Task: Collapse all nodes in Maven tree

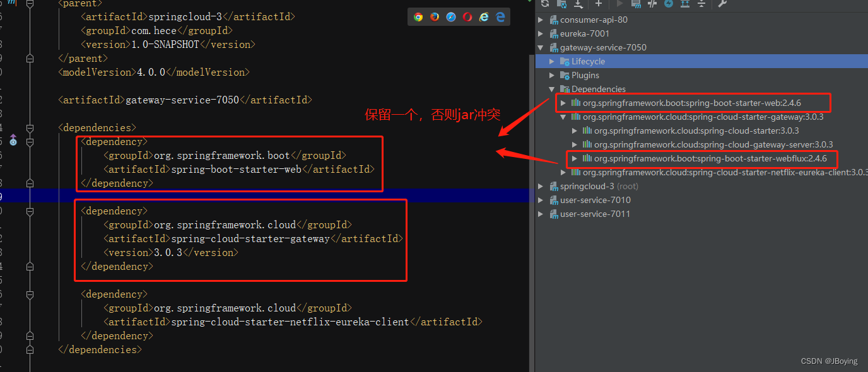Action: tap(701, 3)
